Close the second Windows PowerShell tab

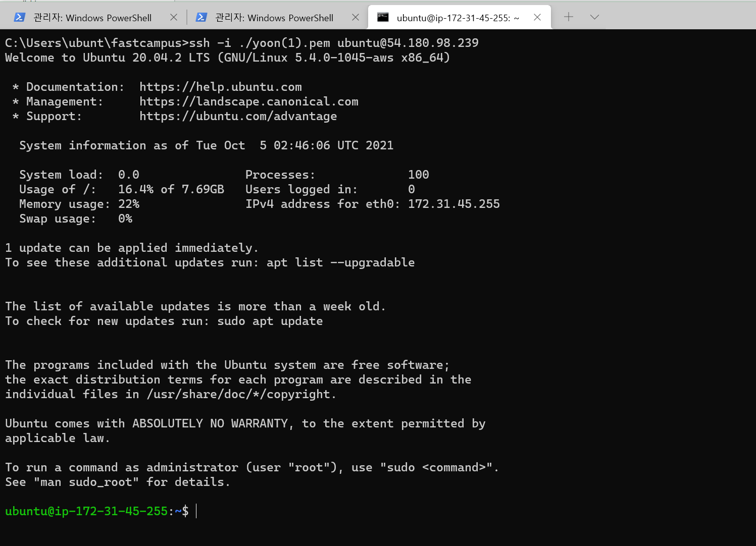356,17
